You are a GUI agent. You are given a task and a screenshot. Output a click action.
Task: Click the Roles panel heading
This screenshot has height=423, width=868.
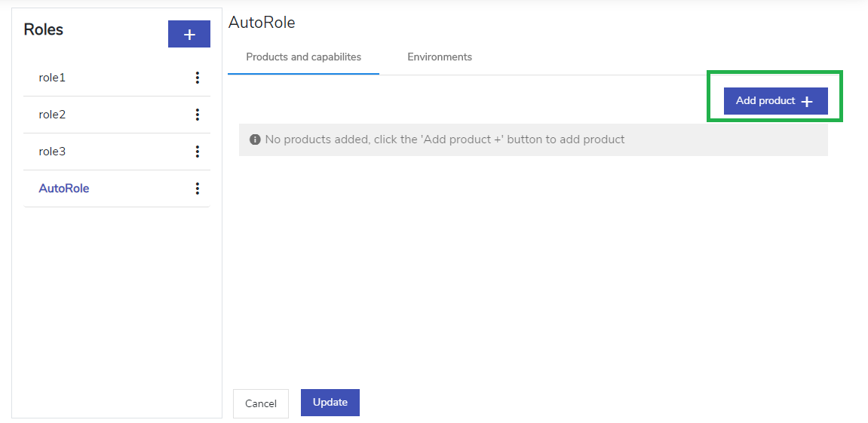(43, 29)
